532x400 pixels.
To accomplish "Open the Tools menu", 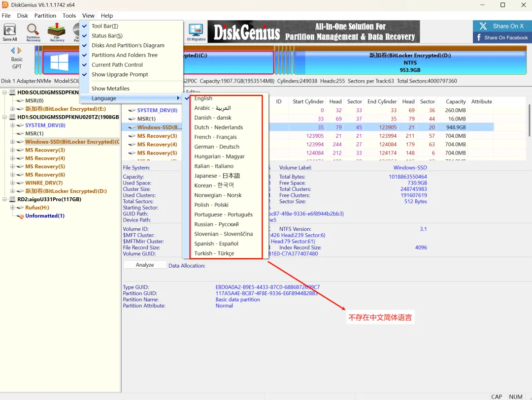I will [69, 16].
